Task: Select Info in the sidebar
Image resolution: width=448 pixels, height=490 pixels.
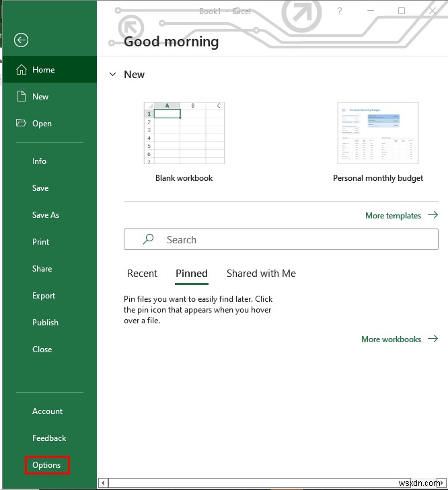Action: [39, 161]
